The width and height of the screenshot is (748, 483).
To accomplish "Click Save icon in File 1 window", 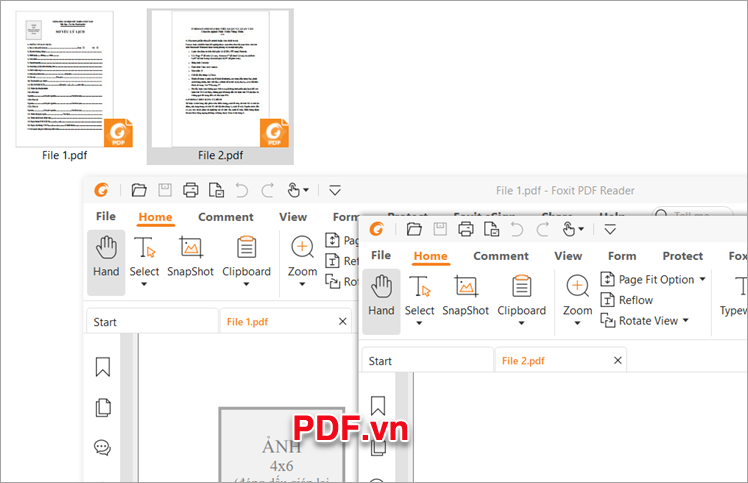I will [165, 190].
